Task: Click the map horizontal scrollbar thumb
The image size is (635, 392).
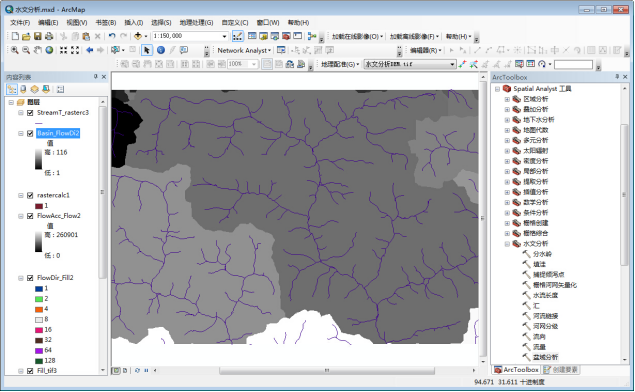Action: pyautogui.click(x=327, y=370)
